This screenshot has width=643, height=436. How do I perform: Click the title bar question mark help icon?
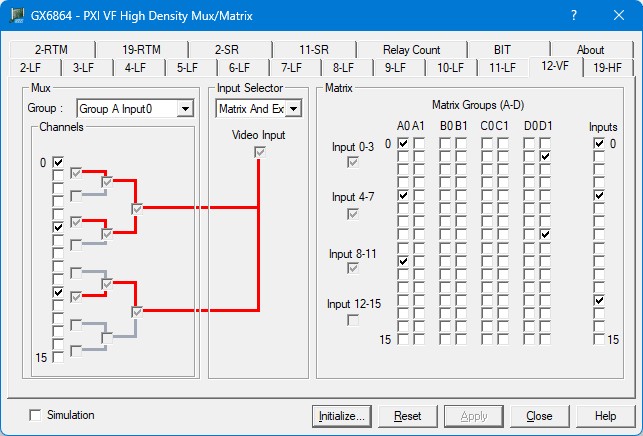coord(573,16)
